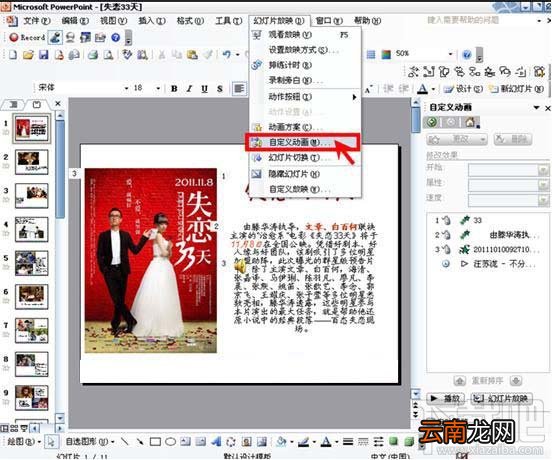Save the presentation with the floppy disk icon

coord(43,55)
